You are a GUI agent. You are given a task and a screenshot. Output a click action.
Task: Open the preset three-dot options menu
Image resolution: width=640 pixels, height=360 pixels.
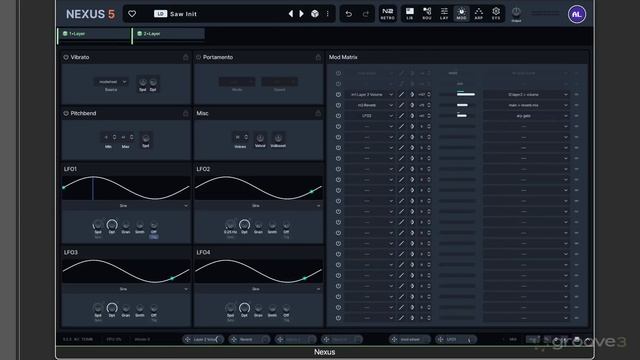pyautogui.click(x=327, y=14)
